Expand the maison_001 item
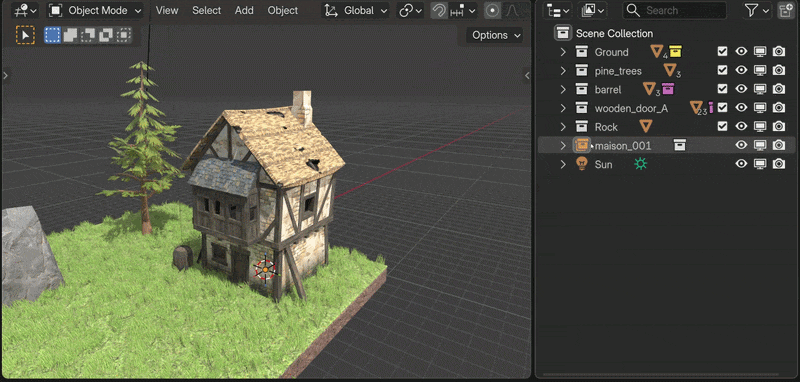 (x=563, y=145)
